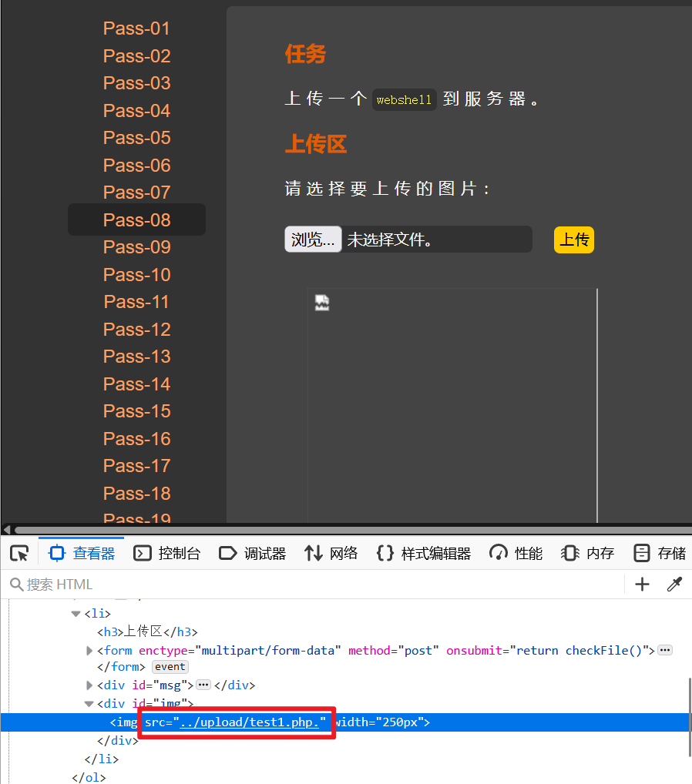This screenshot has width=692, height=784.
Task: Switch to the 内存 memory tab
Action: [x=587, y=553]
